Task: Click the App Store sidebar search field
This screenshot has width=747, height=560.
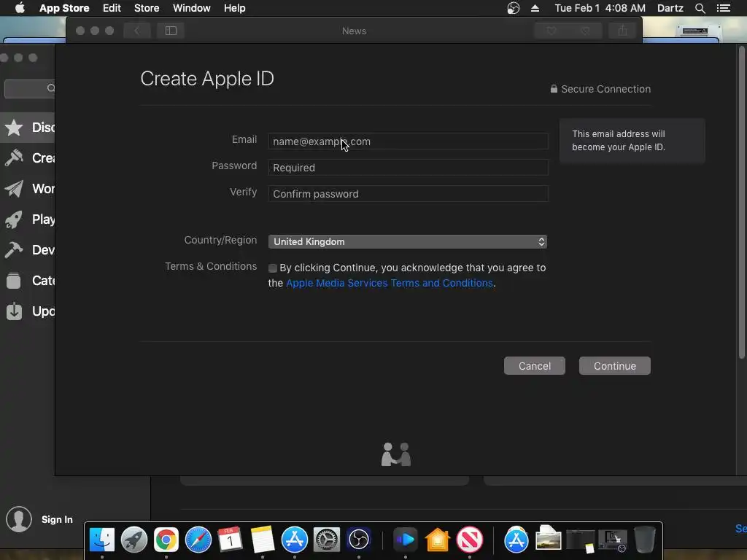Action: pyautogui.click(x=29, y=88)
